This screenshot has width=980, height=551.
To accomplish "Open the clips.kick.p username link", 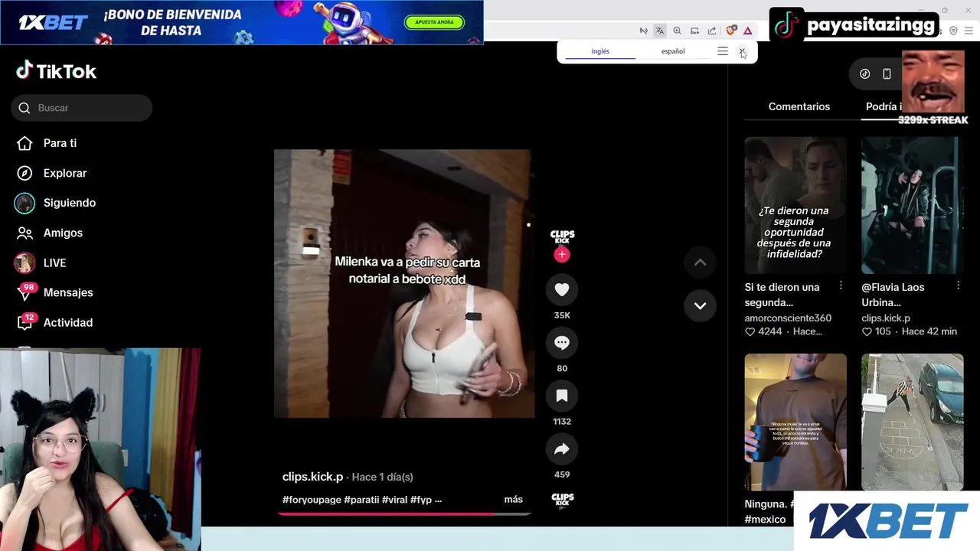I will (312, 477).
